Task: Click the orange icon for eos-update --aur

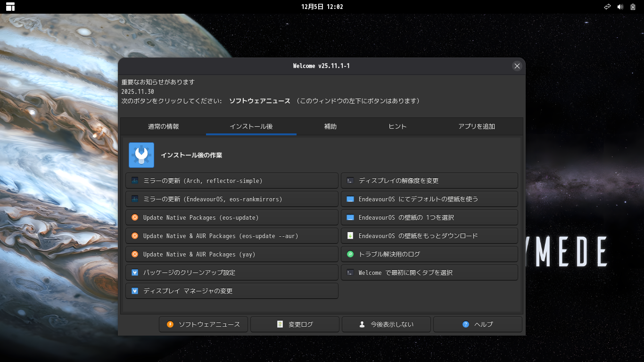Action: coord(135,236)
